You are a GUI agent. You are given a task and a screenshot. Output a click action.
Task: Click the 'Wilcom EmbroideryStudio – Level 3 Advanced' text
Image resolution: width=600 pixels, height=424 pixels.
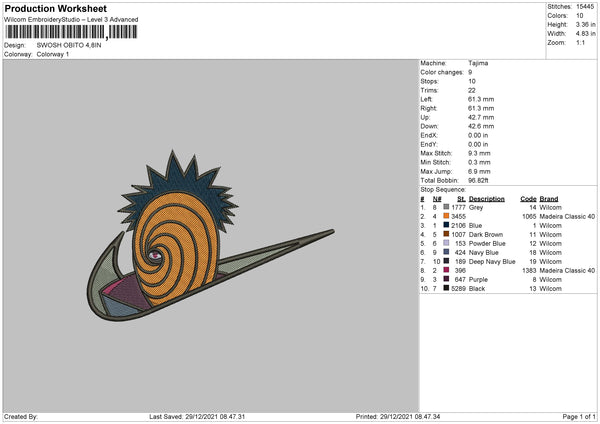(71, 20)
